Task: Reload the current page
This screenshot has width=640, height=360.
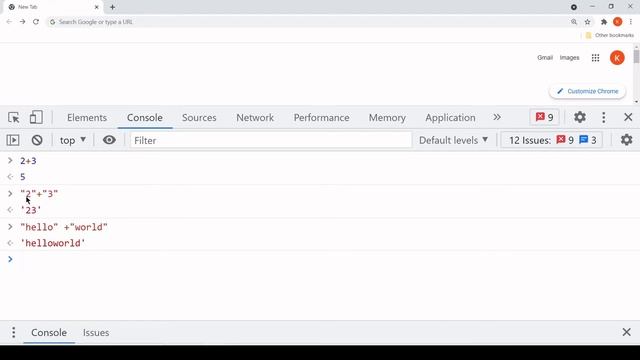Action: click(36, 22)
